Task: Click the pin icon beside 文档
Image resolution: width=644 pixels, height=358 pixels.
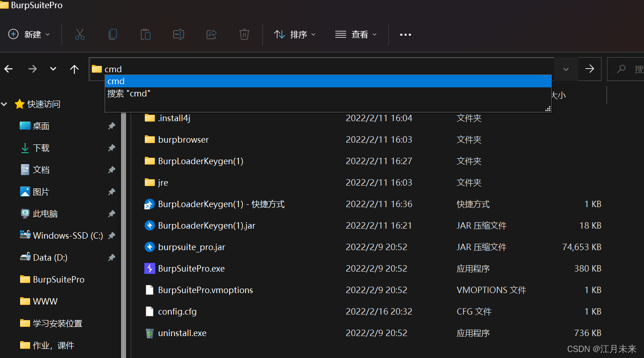Action: tap(111, 170)
